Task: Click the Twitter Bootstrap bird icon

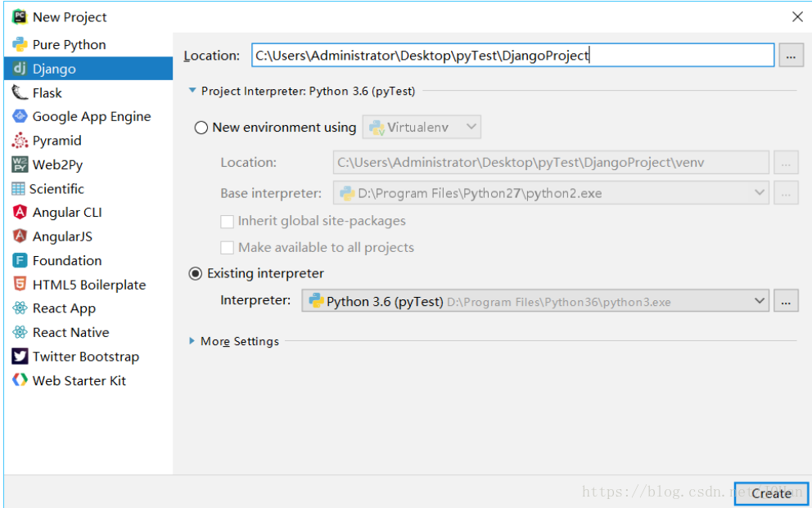Action: (20, 357)
